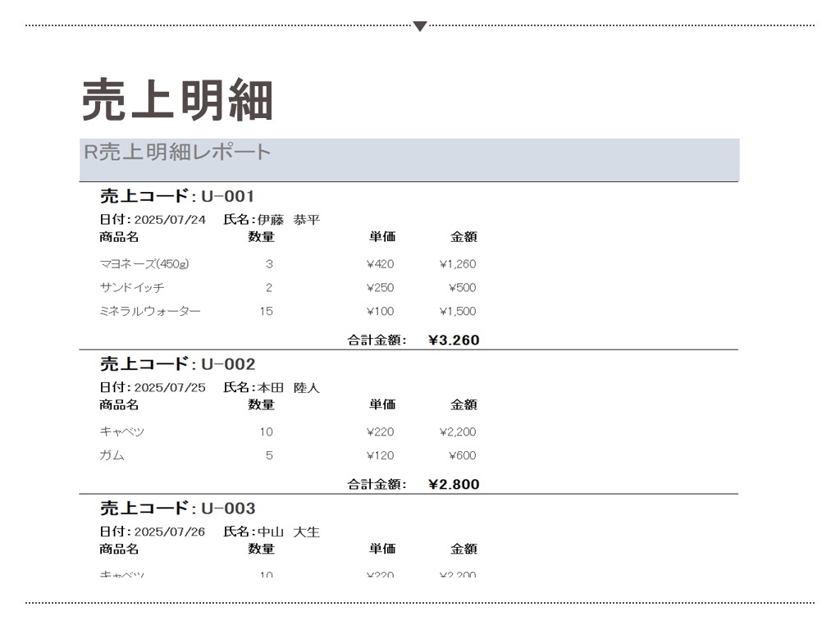The width and height of the screenshot is (840, 630).
Task: Select the ミネラルウォーター product entry
Action: pos(150,312)
